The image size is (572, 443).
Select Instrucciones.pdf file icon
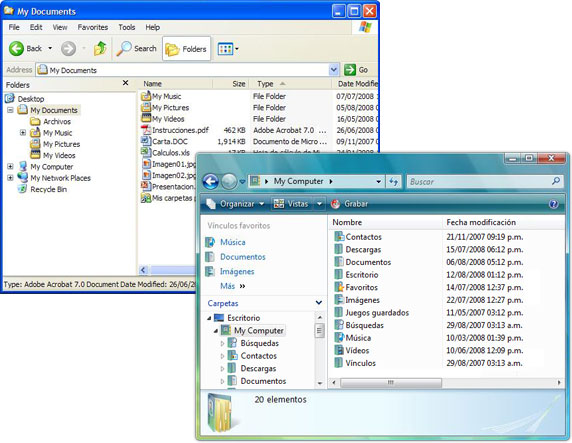click(146, 130)
